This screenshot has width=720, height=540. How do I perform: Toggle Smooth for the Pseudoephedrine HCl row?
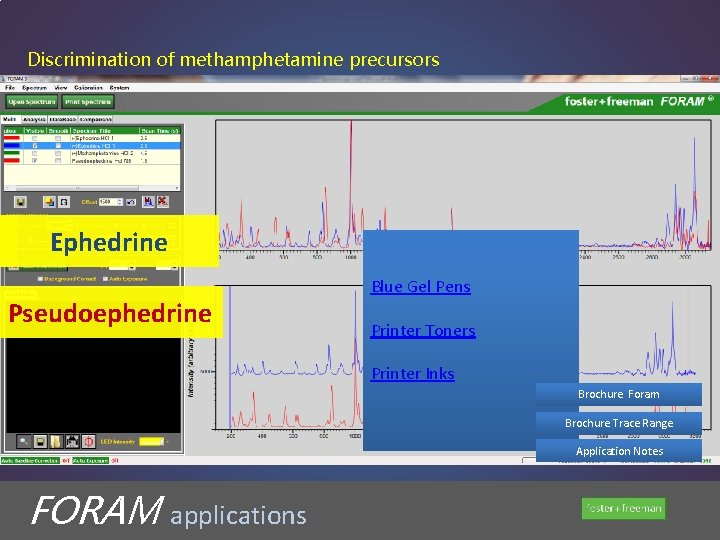[x=58, y=161]
